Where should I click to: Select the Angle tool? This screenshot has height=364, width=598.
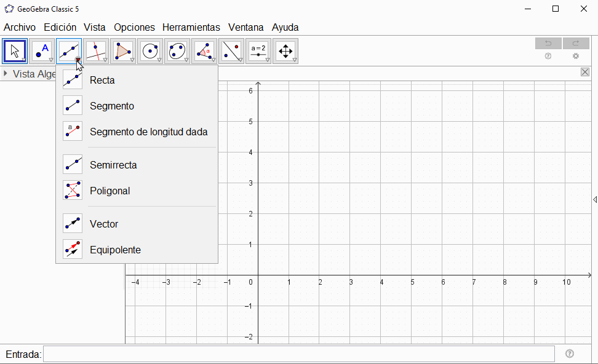(x=204, y=51)
